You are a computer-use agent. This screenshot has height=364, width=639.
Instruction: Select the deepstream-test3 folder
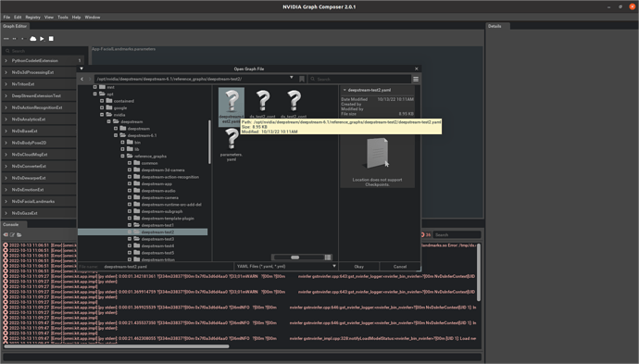157,239
